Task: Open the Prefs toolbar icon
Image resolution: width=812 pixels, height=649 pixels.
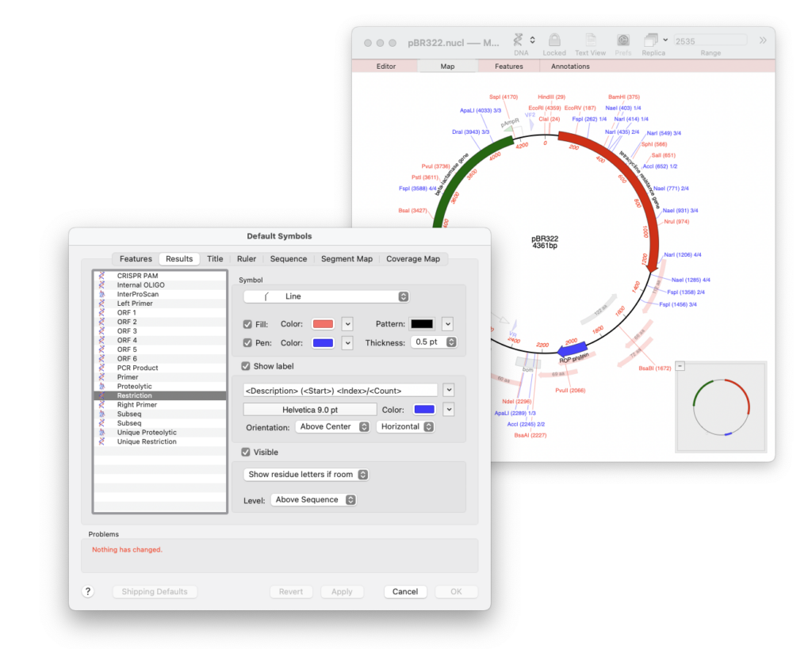Action: 623,40
